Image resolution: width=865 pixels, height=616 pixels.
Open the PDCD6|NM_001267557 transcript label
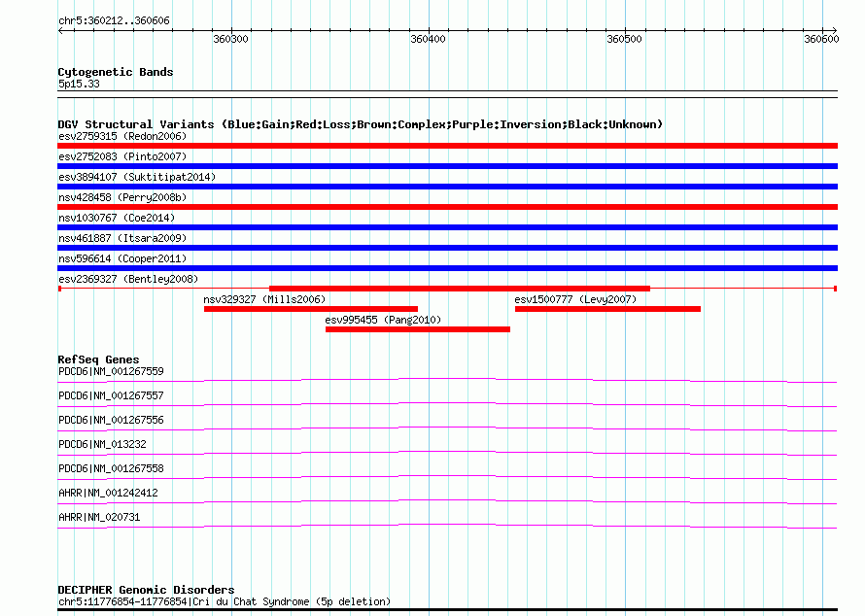111,396
